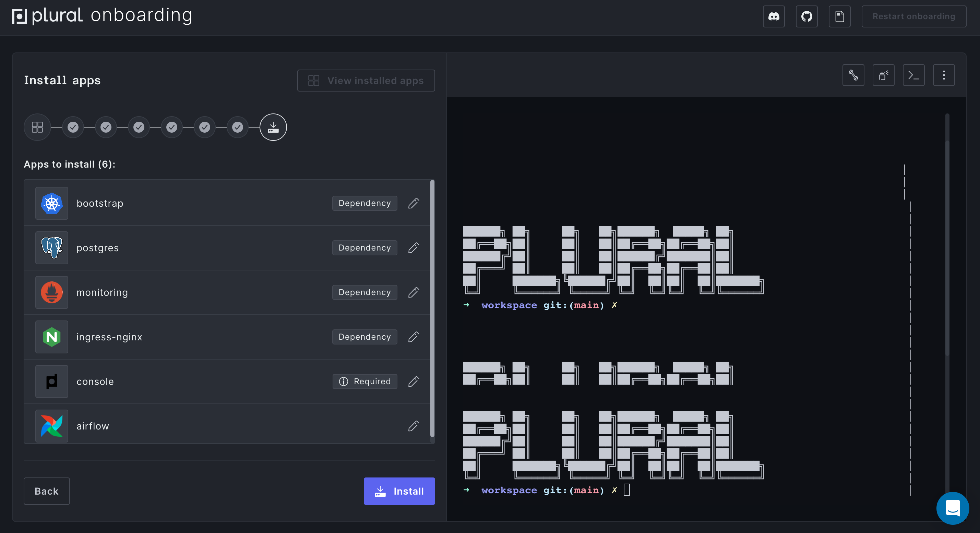Click the apps list scrollbar
Viewport: 980px width, 533px height.
(432, 309)
